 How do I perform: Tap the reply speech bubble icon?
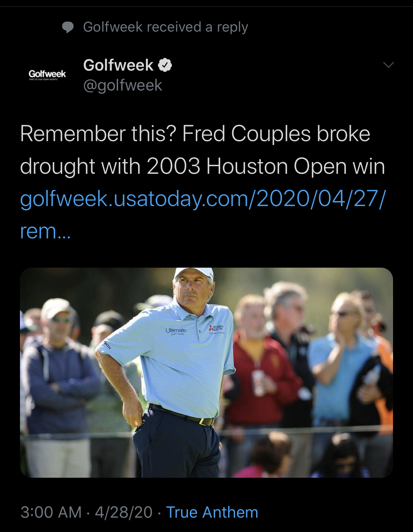click(x=68, y=27)
